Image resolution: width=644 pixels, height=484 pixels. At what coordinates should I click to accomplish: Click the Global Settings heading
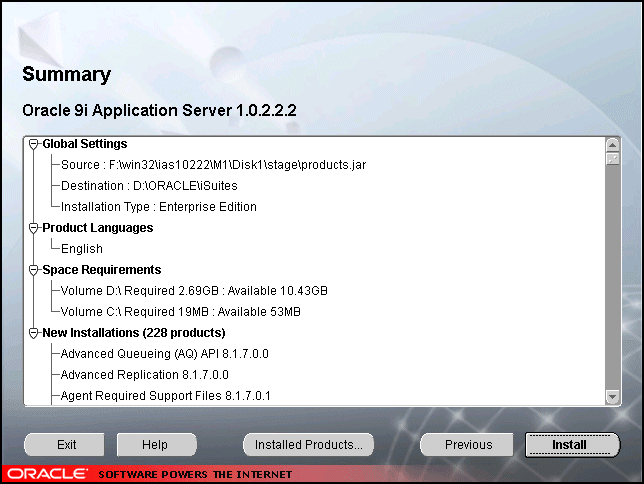pyautogui.click(x=85, y=144)
